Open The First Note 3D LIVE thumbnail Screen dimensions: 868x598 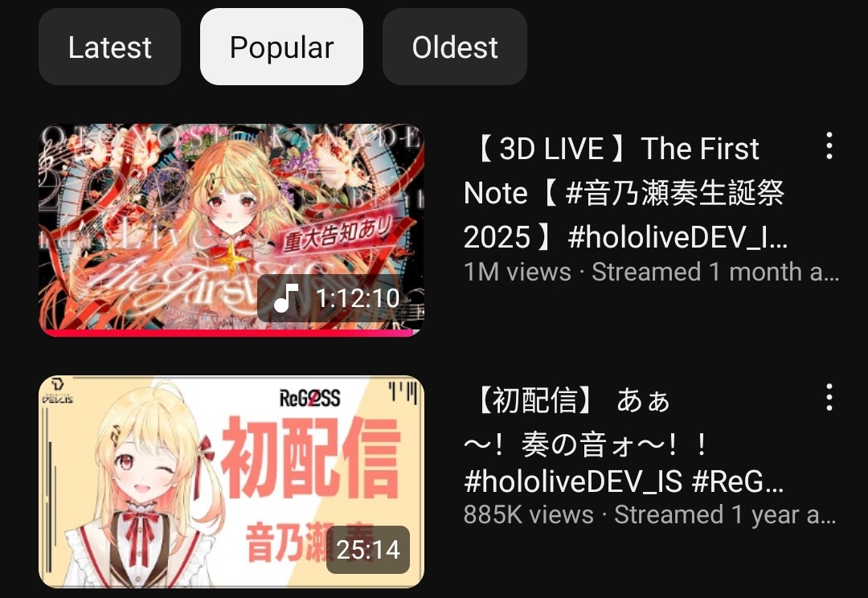click(x=231, y=230)
